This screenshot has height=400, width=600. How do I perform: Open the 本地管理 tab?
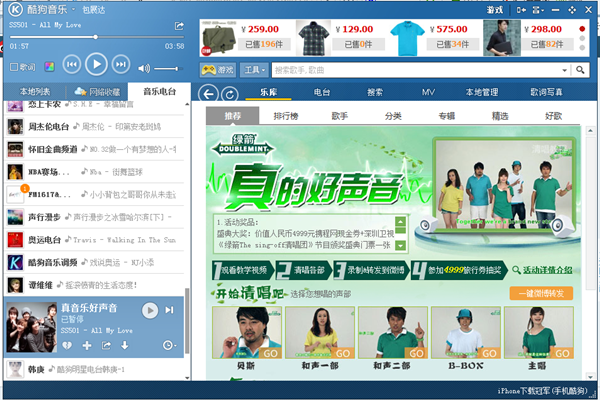point(482,92)
